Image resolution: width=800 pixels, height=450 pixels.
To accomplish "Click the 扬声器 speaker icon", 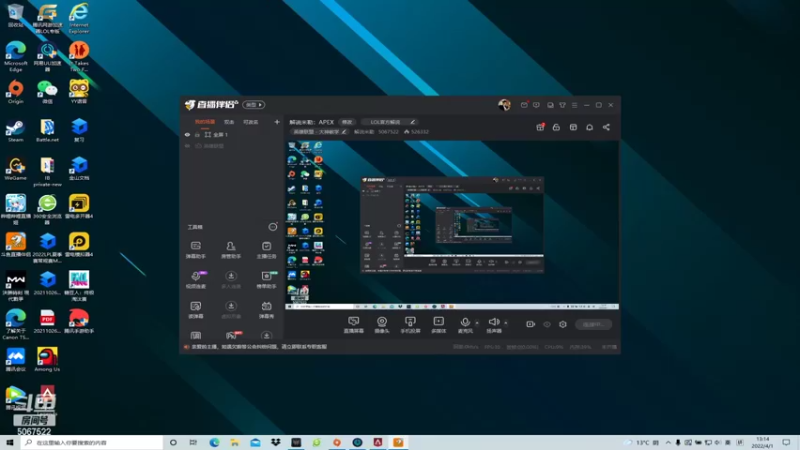I will pos(493,322).
